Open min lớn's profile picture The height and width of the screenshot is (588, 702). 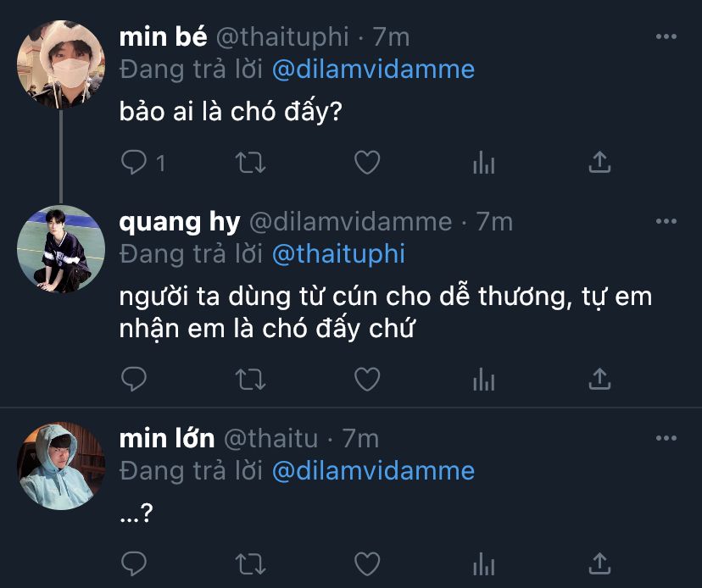(x=60, y=467)
